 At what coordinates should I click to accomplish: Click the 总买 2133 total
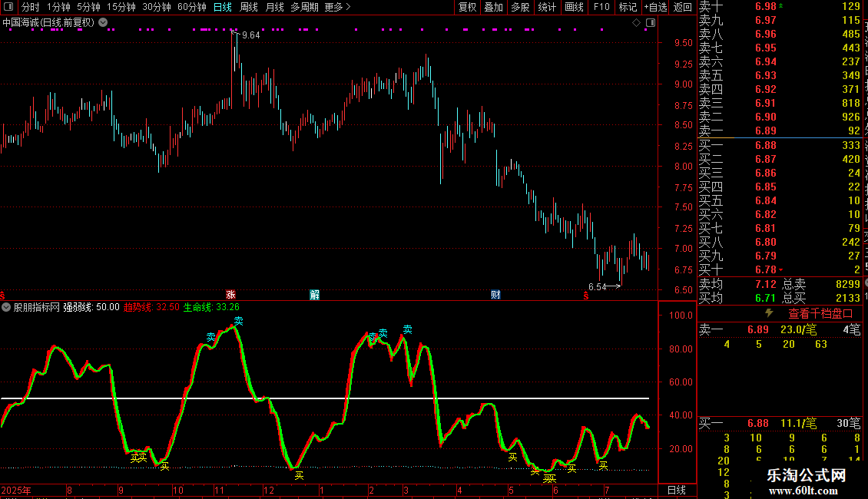(821, 298)
